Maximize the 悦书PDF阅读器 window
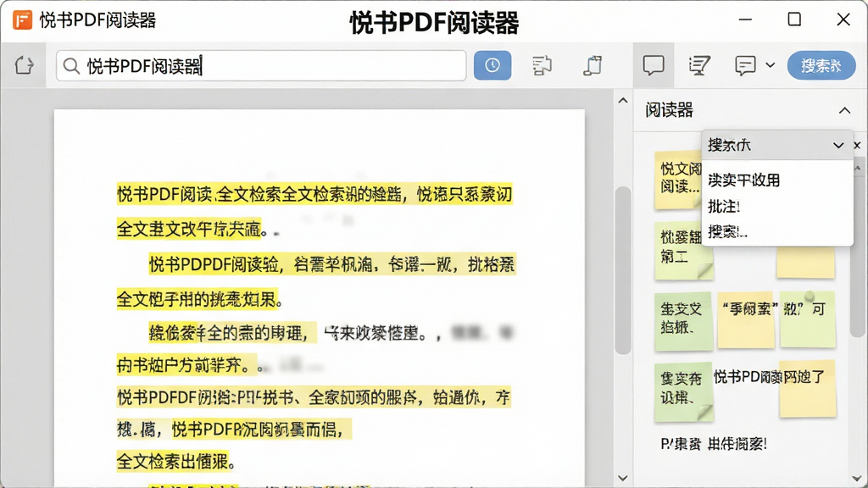The width and height of the screenshot is (868, 488). point(794,20)
